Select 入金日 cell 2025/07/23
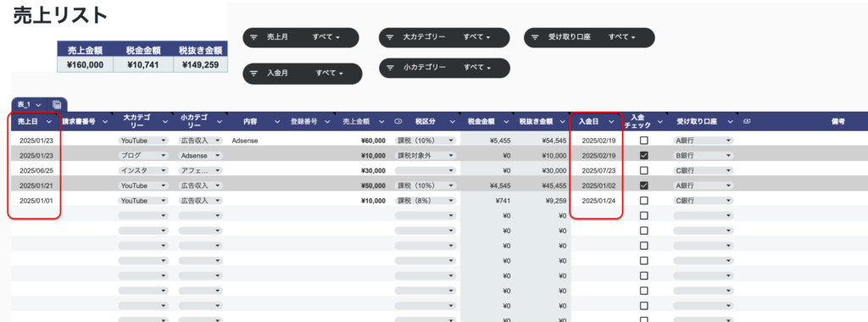The height and width of the screenshot is (322, 868). click(x=598, y=170)
